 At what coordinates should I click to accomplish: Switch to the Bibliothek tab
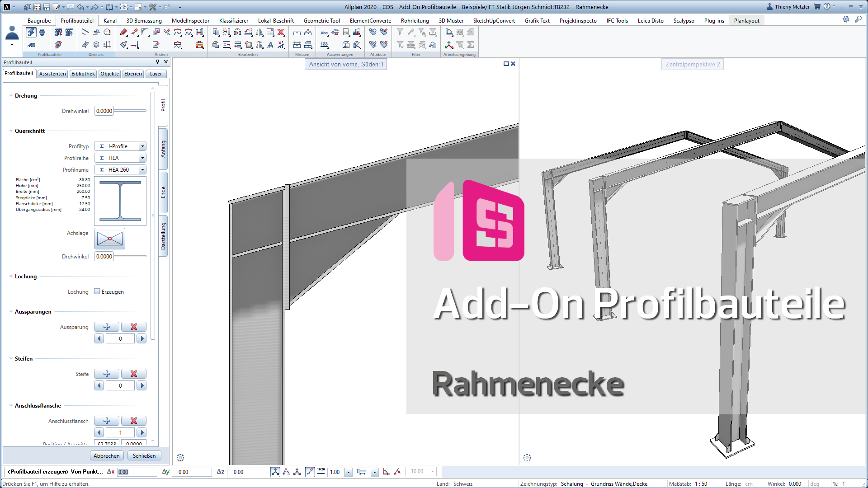tap(83, 74)
